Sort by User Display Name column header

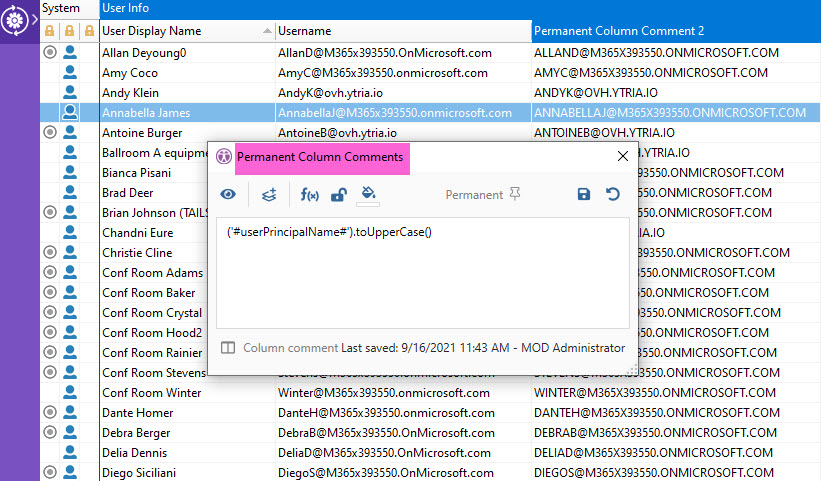coord(180,31)
